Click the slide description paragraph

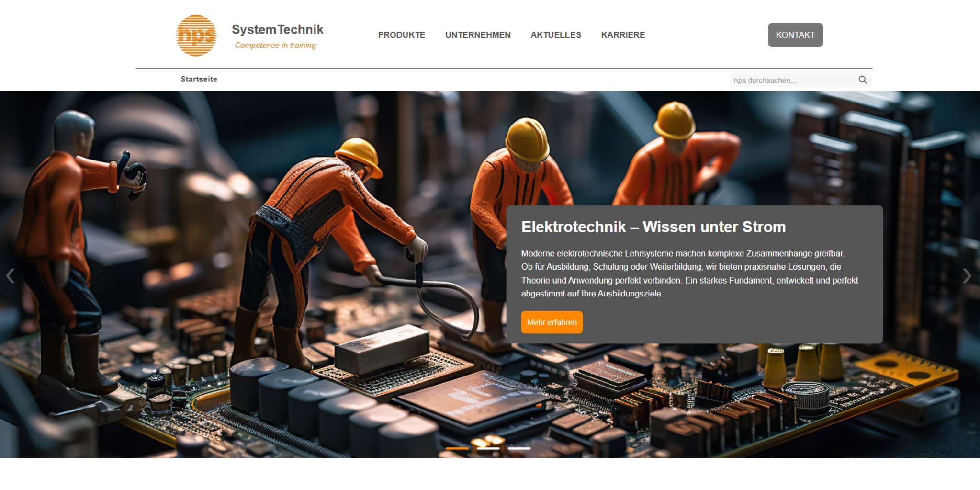coord(688,273)
